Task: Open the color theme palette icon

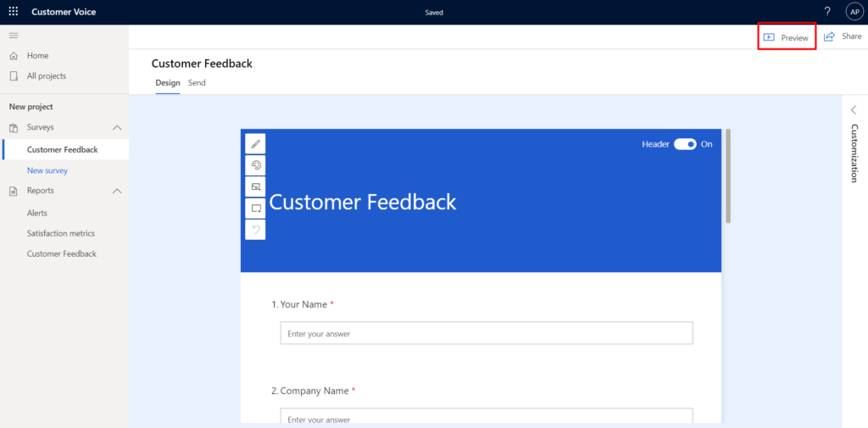Action: [255, 165]
